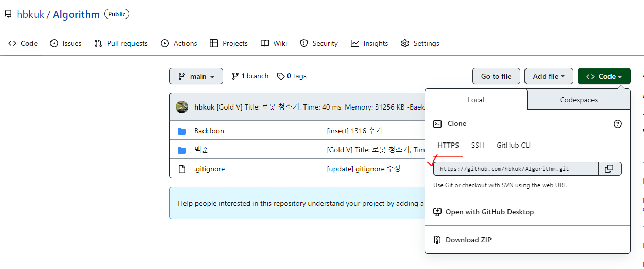Click the Clone terminal icon

(437, 124)
